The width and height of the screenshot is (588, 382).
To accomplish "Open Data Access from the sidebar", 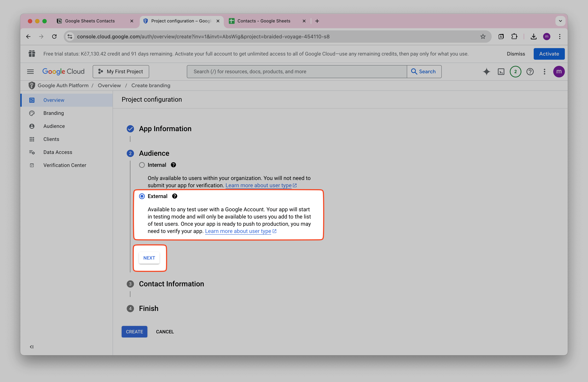I will point(58,152).
